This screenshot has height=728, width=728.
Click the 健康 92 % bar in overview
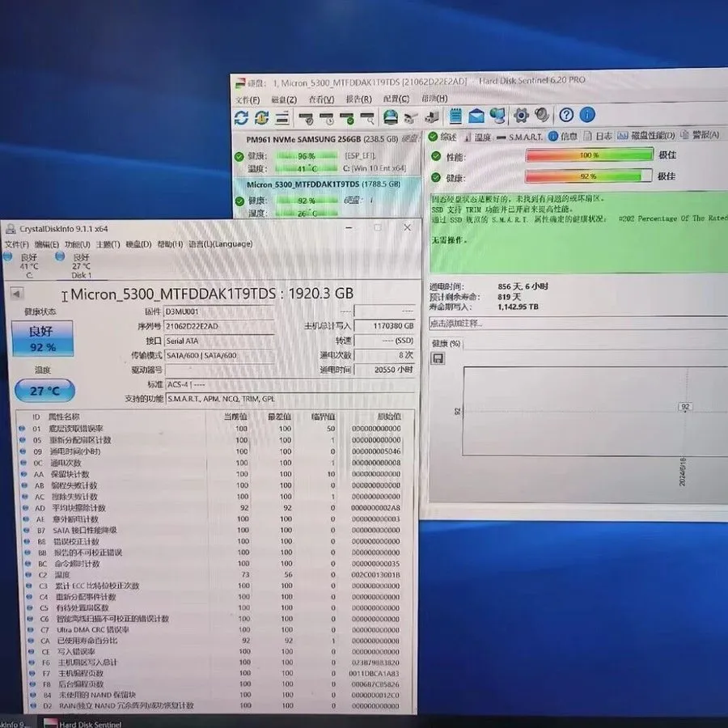pyautogui.click(x=588, y=176)
